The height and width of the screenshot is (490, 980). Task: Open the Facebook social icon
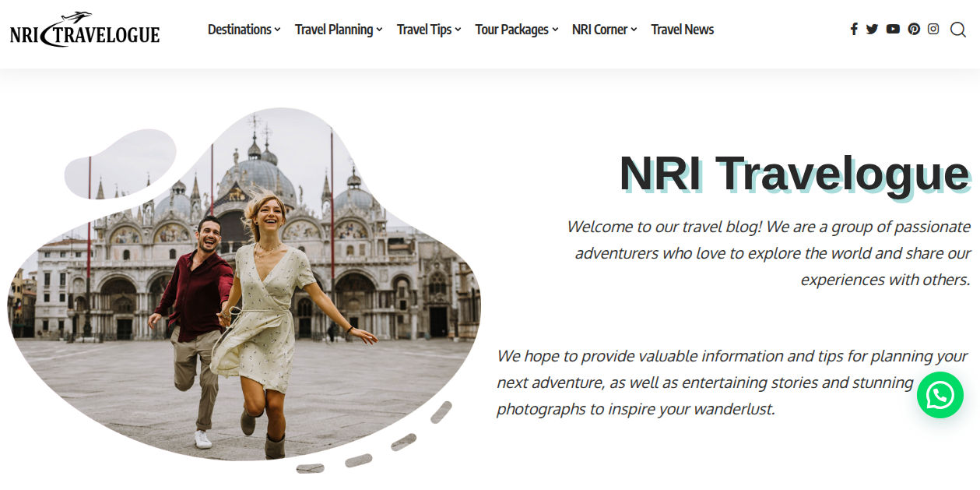click(x=854, y=29)
